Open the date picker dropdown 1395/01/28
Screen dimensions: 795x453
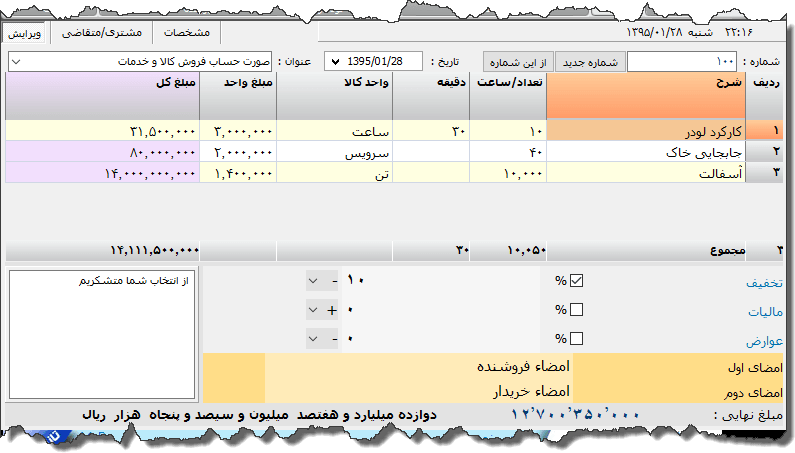point(333,62)
